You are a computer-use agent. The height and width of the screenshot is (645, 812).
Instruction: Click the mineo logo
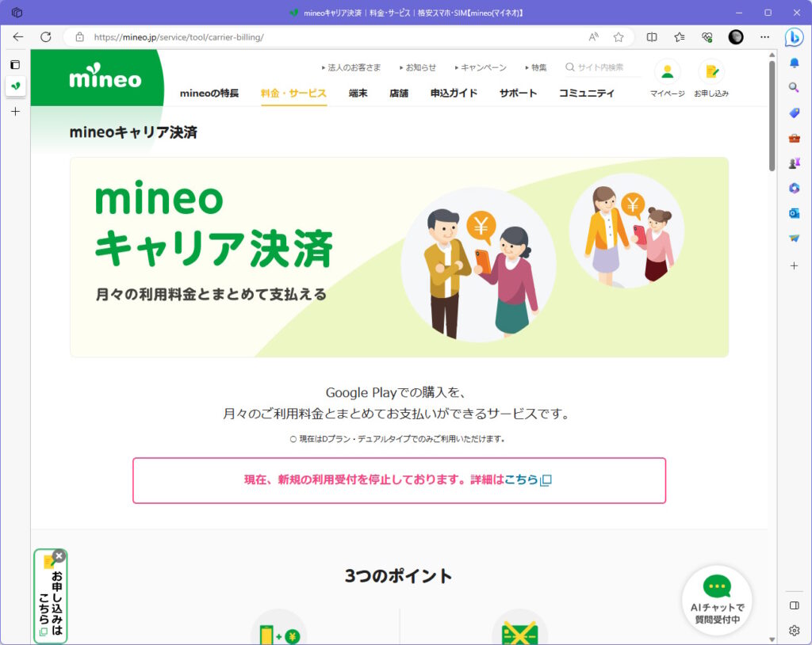coord(105,79)
